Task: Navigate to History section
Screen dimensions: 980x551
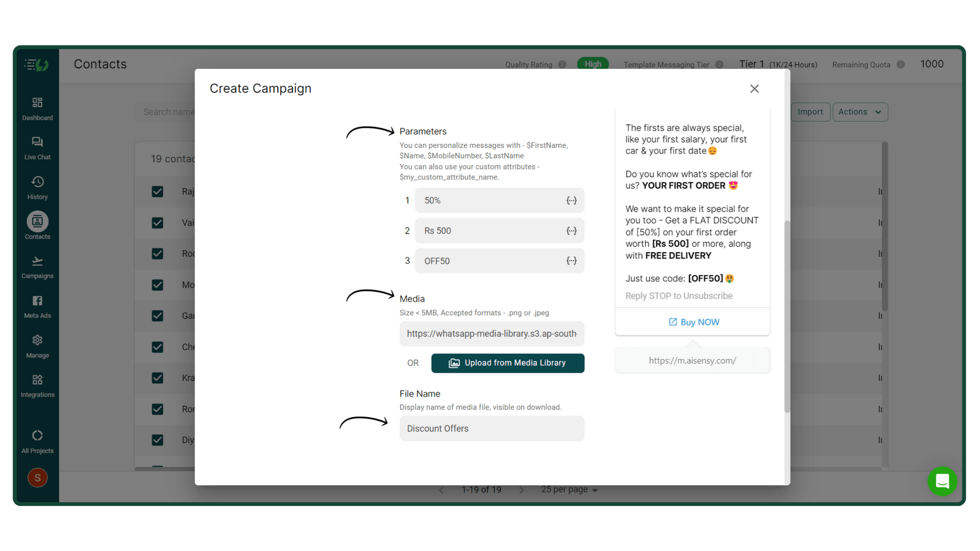Action: (38, 187)
